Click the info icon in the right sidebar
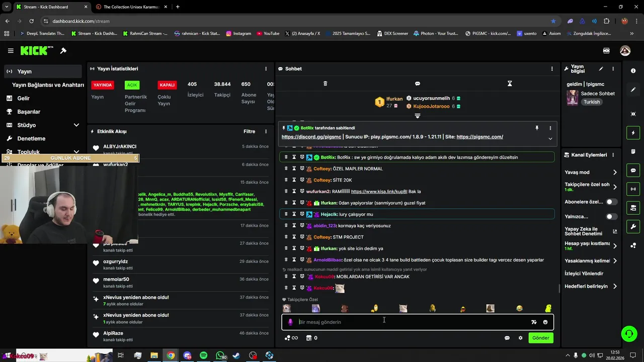 click(633, 71)
